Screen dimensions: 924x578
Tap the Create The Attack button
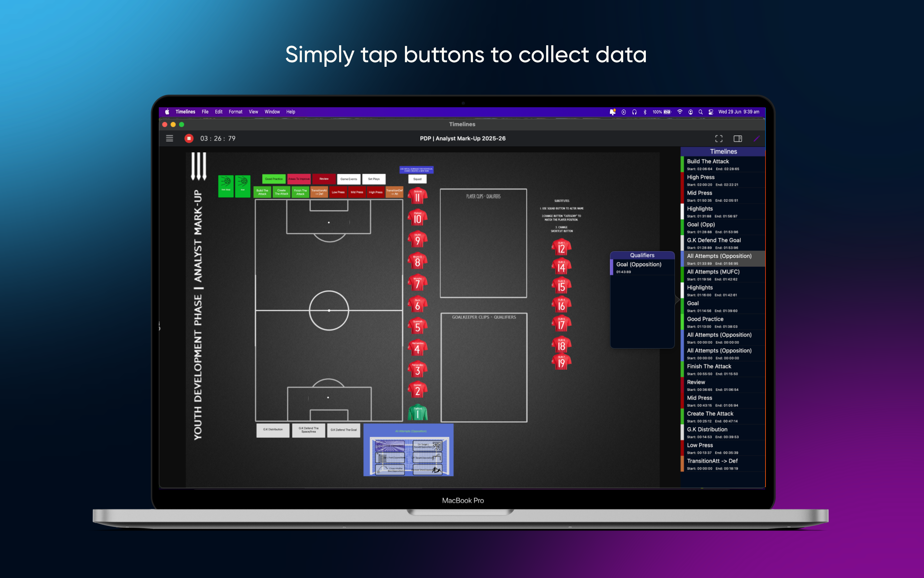click(x=281, y=192)
